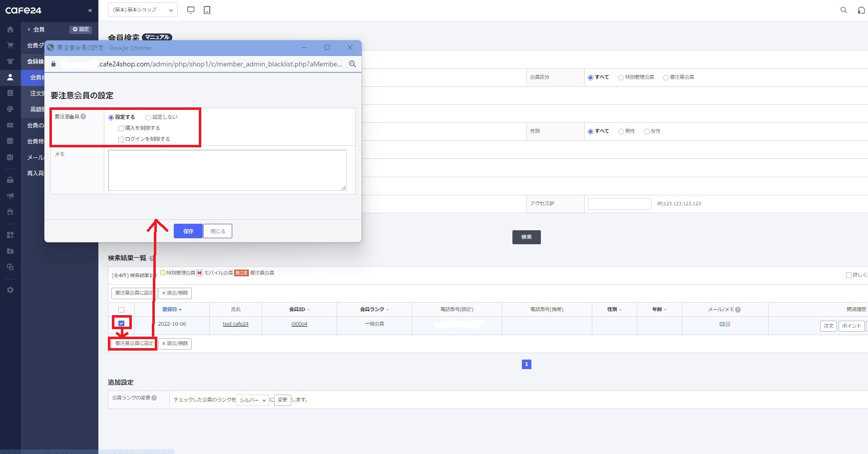Select the 設定しない radio button
This screenshot has width=868, height=454.
pos(148,117)
